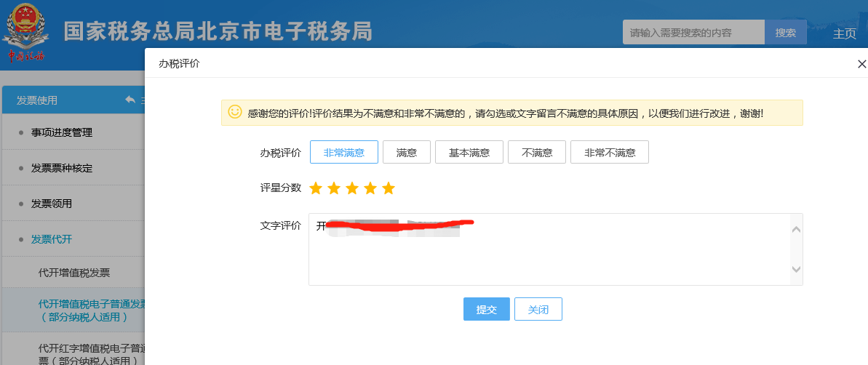Go to 主页 in the top bar
This screenshot has height=365, width=868.
(x=845, y=33)
